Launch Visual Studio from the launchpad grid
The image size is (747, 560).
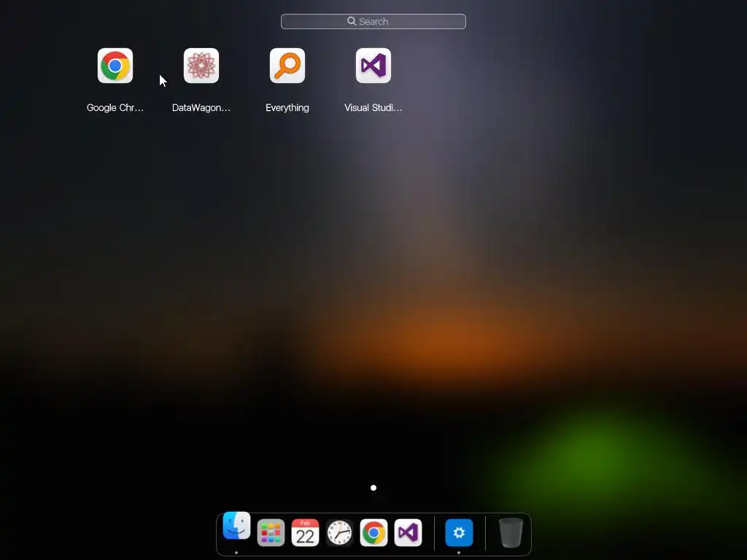(373, 66)
